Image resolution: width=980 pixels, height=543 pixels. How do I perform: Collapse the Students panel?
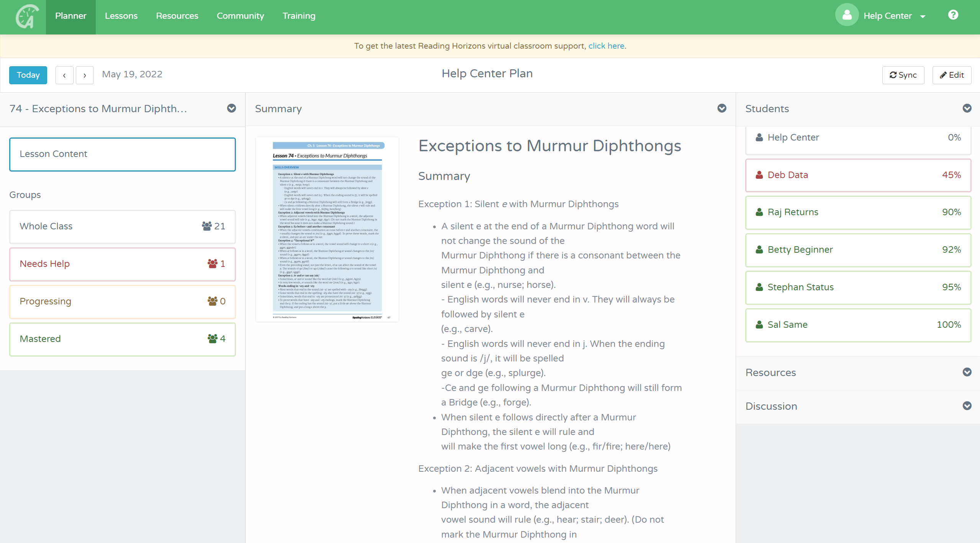point(967,108)
